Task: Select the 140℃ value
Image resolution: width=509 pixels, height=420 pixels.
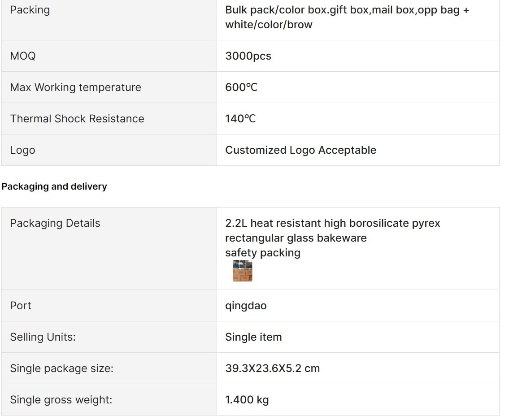Action: [x=240, y=119]
